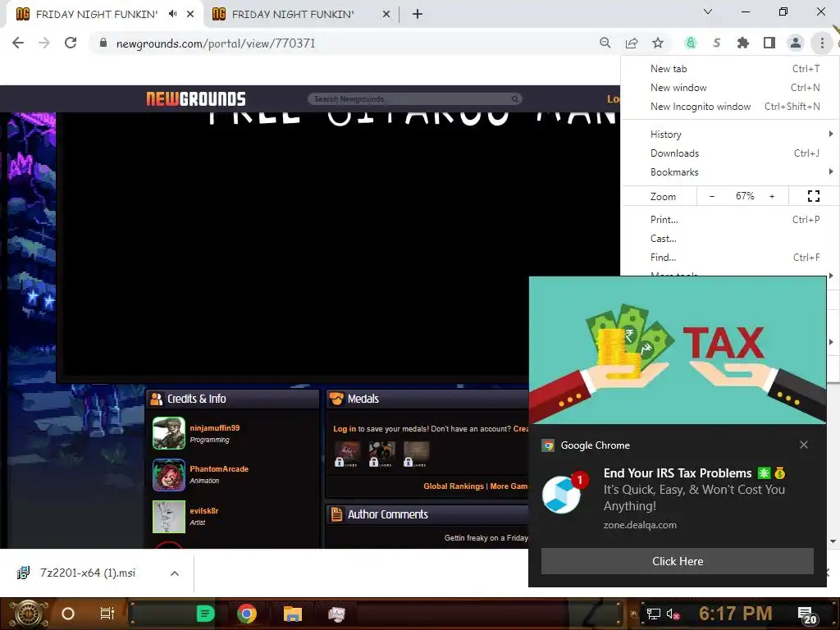Expand the tab search chevron

pyautogui.click(x=708, y=11)
